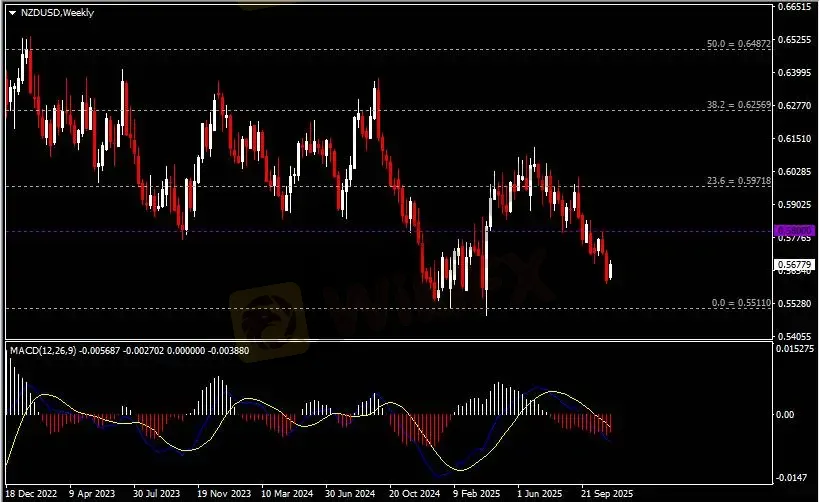Click the purple 0.58000 price level tag
820x502 pixels.
794,231
